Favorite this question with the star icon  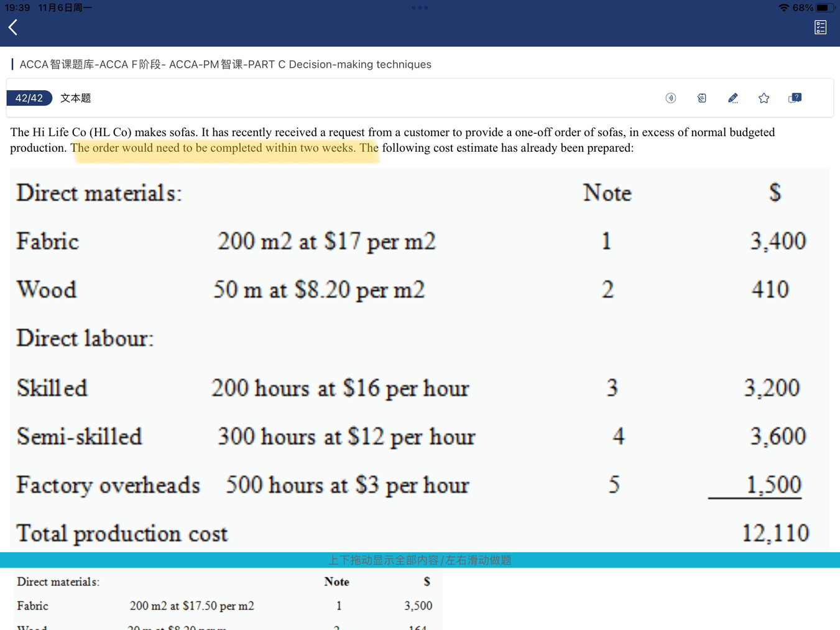[x=764, y=98]
